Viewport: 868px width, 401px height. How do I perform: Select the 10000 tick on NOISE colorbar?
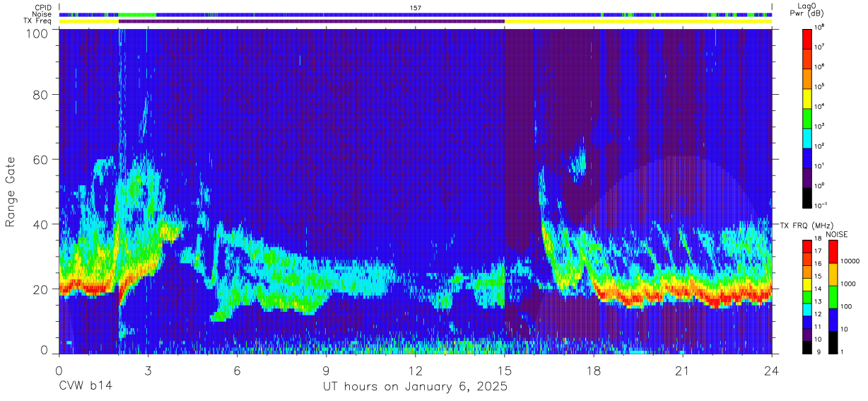pos(850,262)
